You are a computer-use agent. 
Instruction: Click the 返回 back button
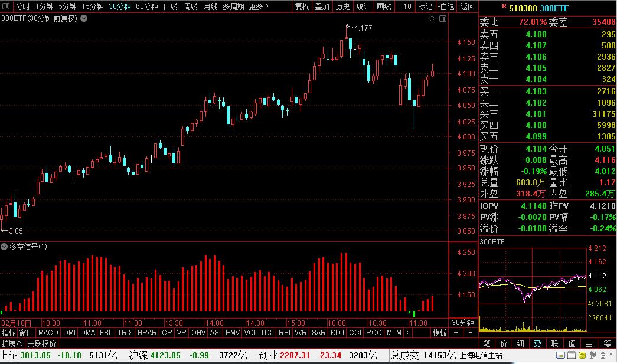(x=468, y=6)
